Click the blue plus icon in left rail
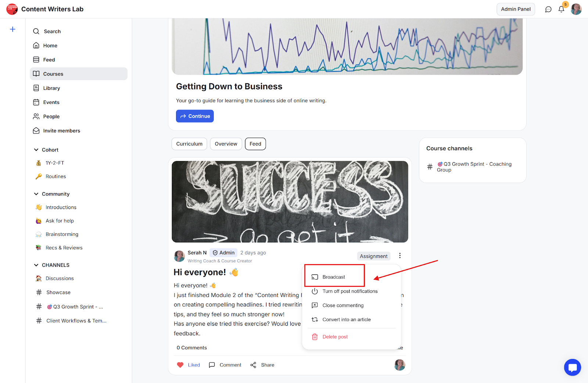The image size is (588, 383). click(12, 29)
